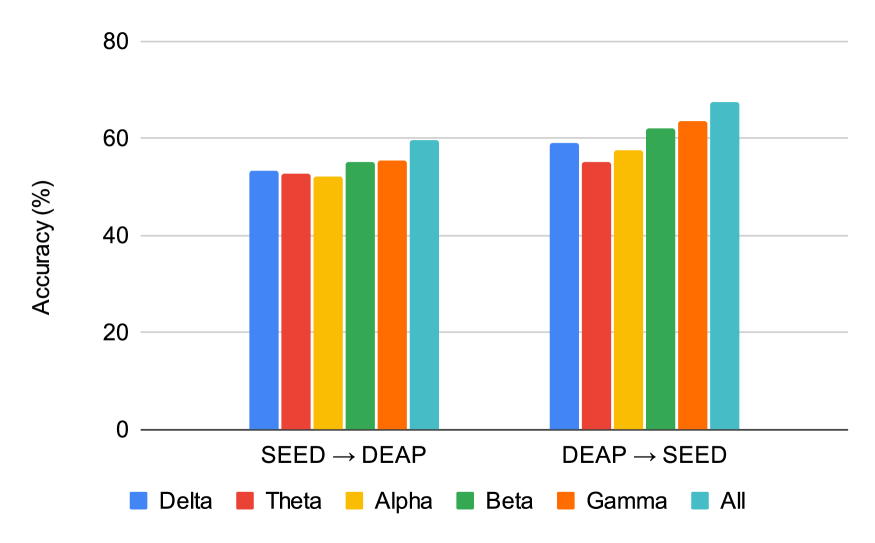The image size is (875, 543).
Task: Select the Delta legend label
Action: (x=186, y=501)
